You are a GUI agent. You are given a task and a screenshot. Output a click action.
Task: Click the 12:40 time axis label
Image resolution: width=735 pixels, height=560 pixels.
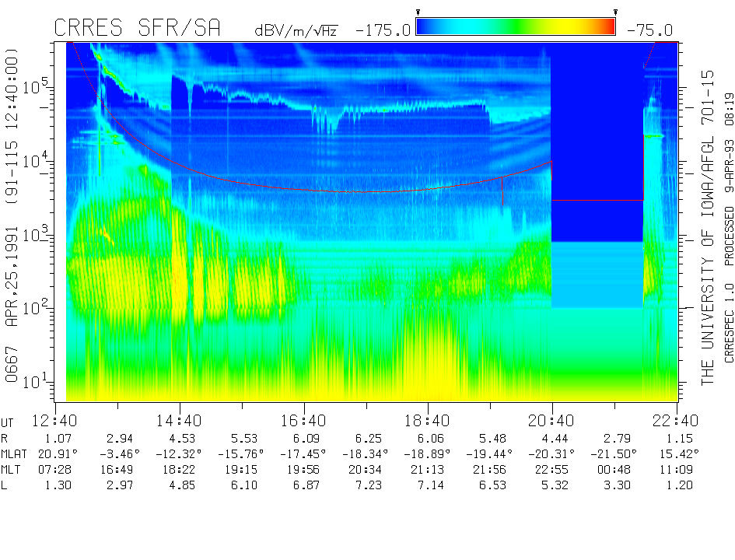click(56, 421)
